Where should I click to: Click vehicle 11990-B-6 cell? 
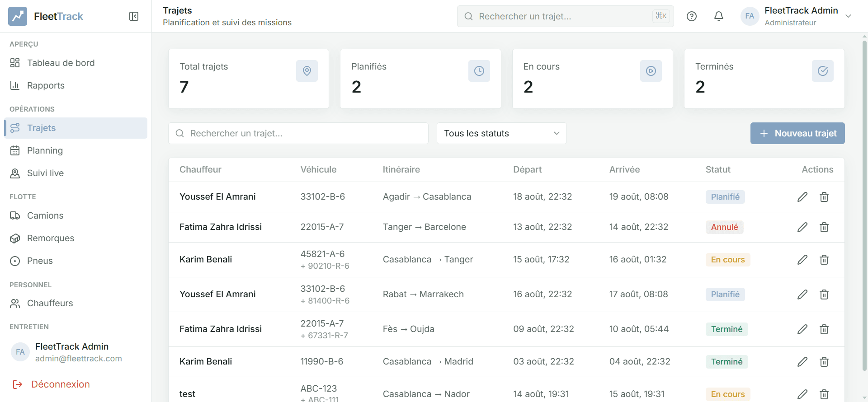tap(322, 362)
